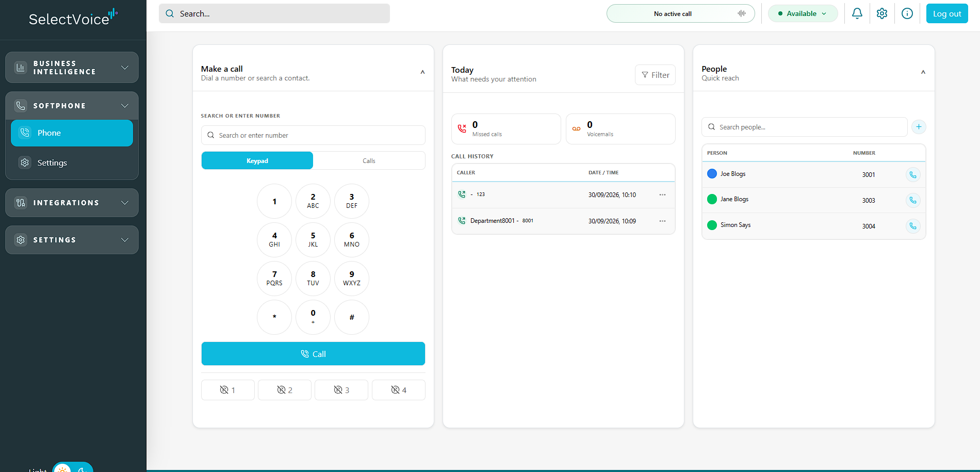
Task: Expand the Integrations menu
Action: (x=72, y=203)
